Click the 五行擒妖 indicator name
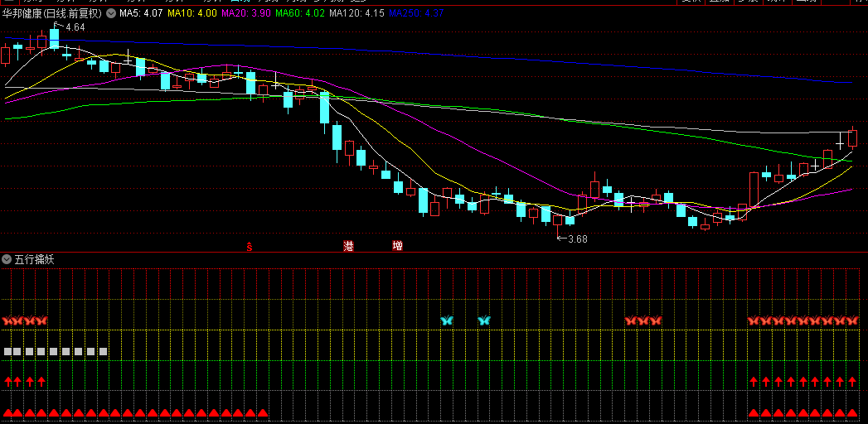 pos(34,259)
